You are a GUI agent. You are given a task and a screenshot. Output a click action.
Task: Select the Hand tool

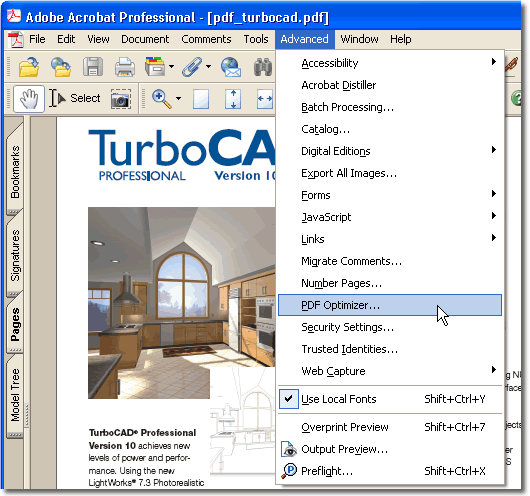(29, 99)
